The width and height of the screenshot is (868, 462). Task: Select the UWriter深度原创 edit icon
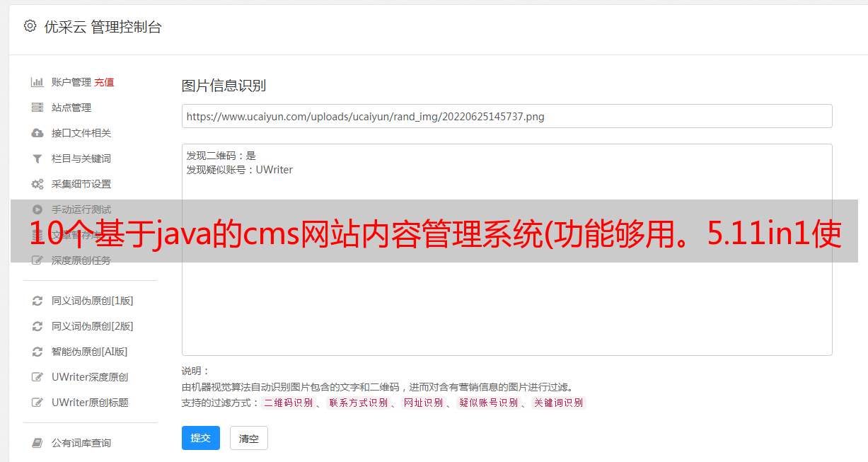37,377
